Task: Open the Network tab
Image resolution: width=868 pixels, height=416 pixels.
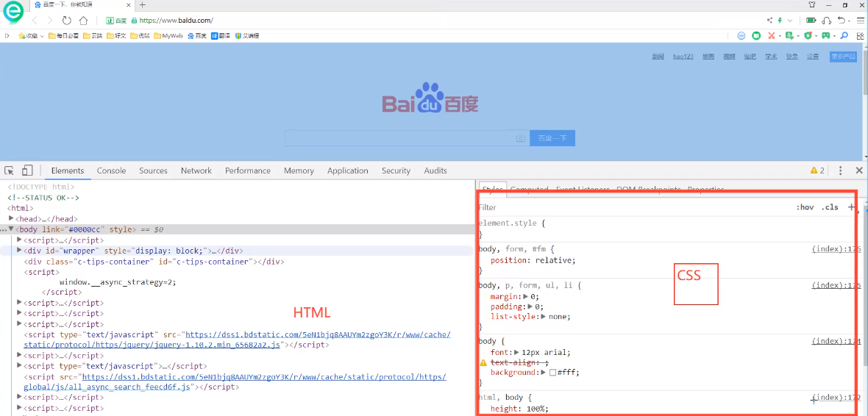Action: [x=196, y=171]
